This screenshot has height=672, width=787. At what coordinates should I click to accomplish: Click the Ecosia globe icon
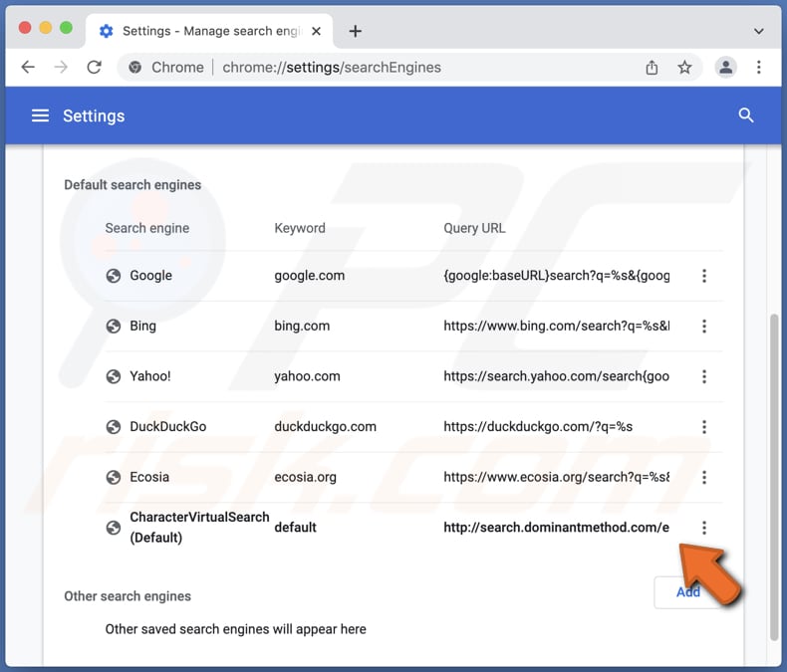[x=114, y=477]
